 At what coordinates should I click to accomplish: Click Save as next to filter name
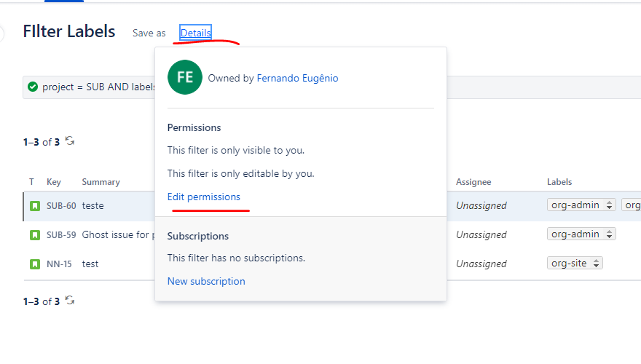pos(149,33)
